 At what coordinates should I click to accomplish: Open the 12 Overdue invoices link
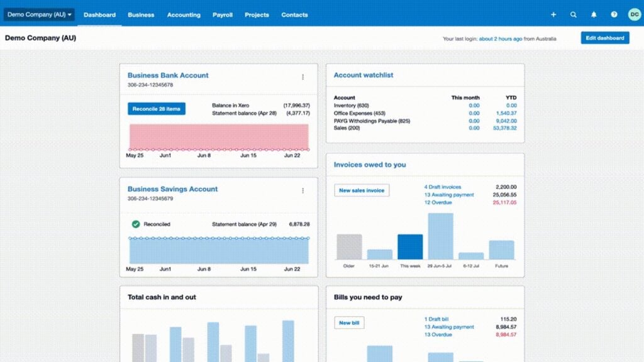(x=438, y=202)
